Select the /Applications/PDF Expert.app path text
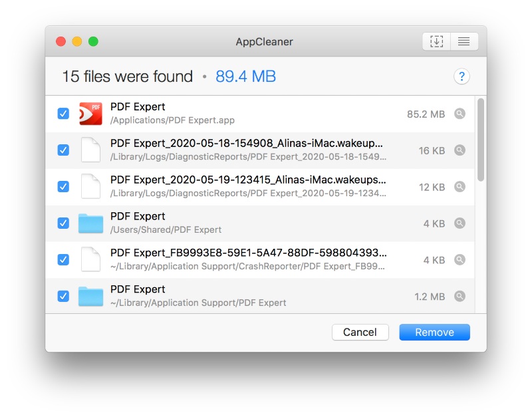Image resolution: width=532 pixels, height=417 pixels. point(172,120)
